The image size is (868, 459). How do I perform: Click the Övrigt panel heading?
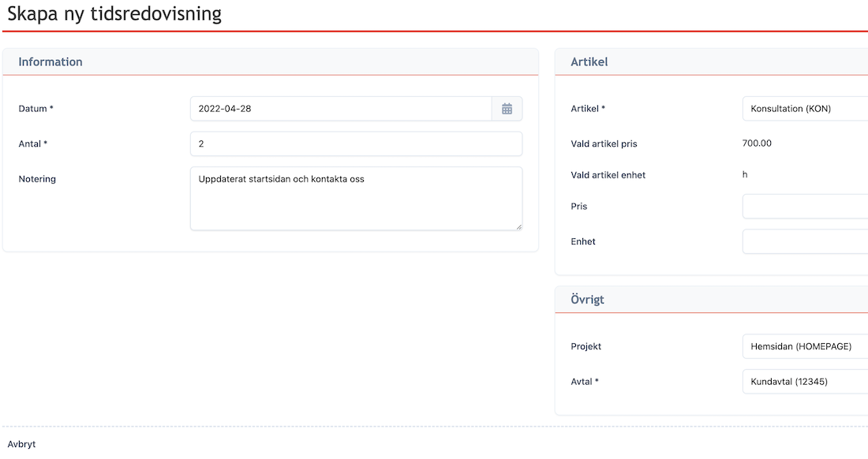pos(587,299)
